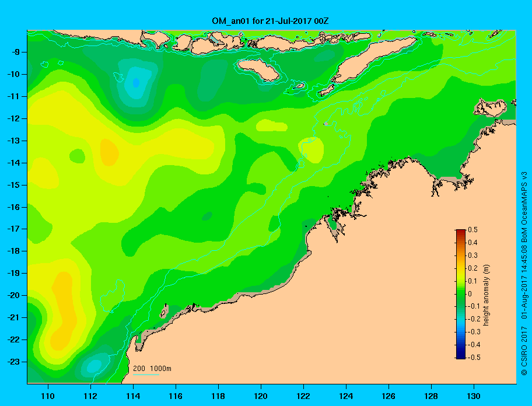Viewport: 532px width, 406px height.
Task: Click the 114 longitude axis label
Action: coord(133,396)
